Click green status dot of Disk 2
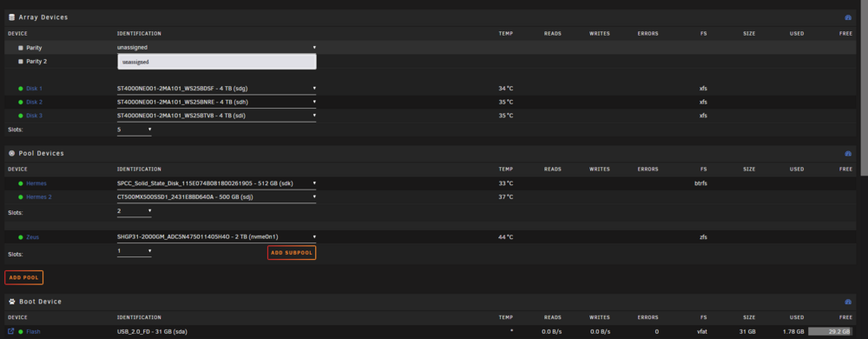 tap(21, 103)
